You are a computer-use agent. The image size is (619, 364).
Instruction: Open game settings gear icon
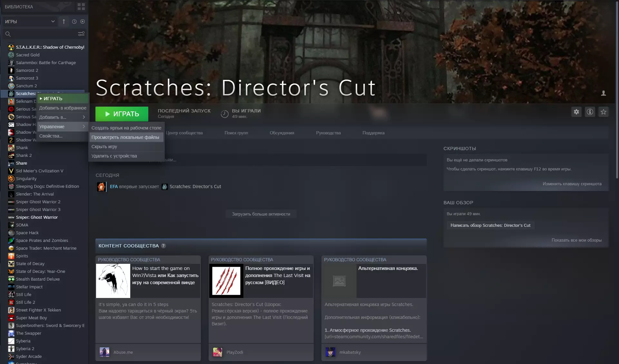pos(576,112)
